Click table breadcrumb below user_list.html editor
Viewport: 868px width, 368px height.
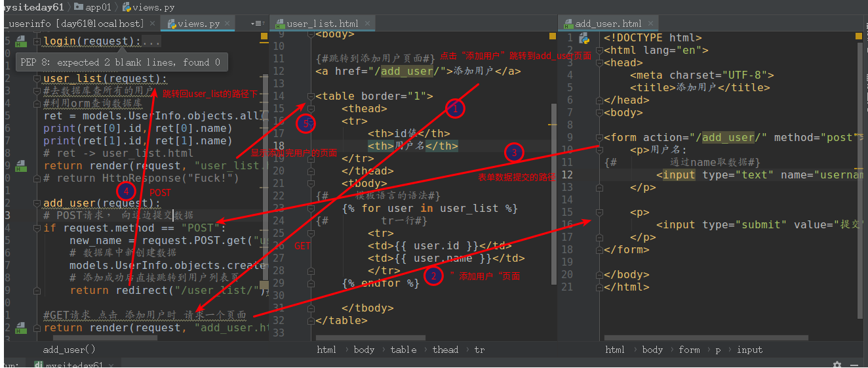[403, 350]
